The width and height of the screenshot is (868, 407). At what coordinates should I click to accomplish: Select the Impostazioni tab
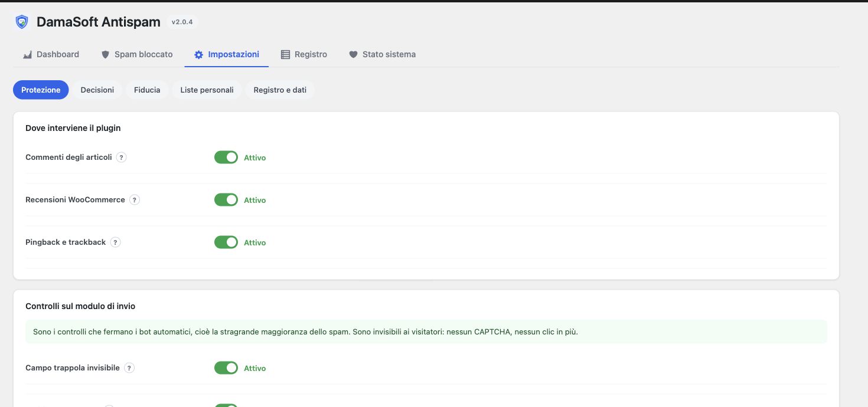(x=227, y=54)
